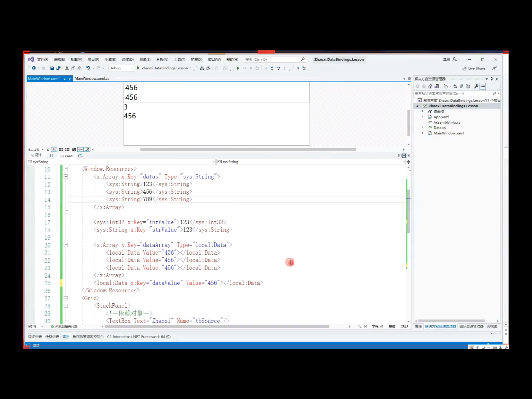This screenshot has height=399, width=532.
Task: Swap design and XAML panes
Action: click(51, 156)
